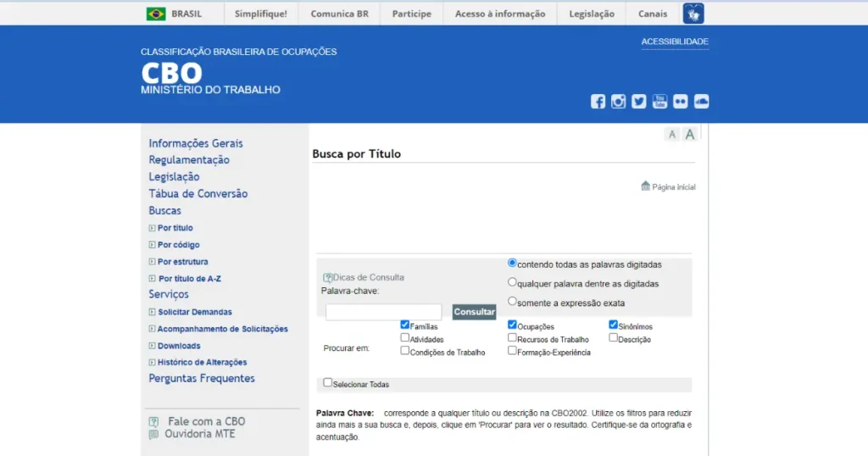Expand the 'Por título de A-Z' arrow
868x456 pixels.
tap(153, 278)
